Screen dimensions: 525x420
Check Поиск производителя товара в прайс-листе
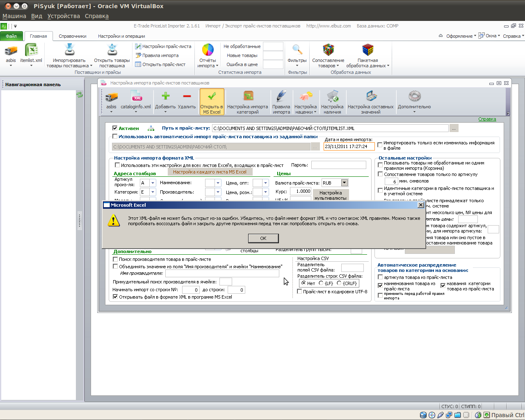tap(115, 259)
